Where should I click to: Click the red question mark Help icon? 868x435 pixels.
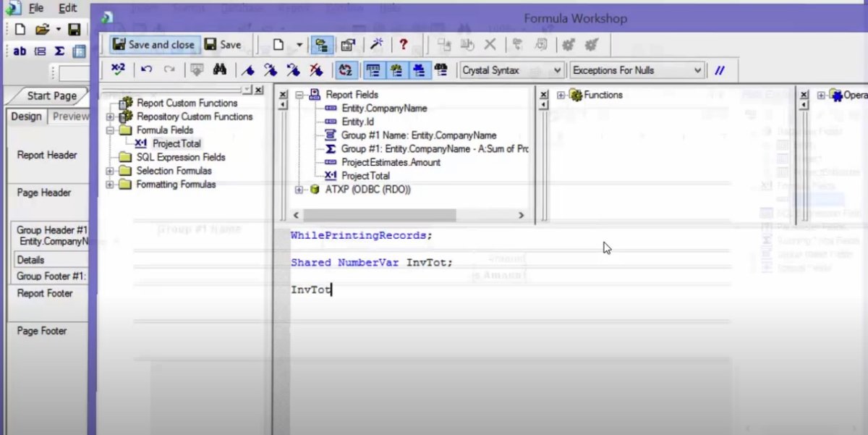click(403, 45)
